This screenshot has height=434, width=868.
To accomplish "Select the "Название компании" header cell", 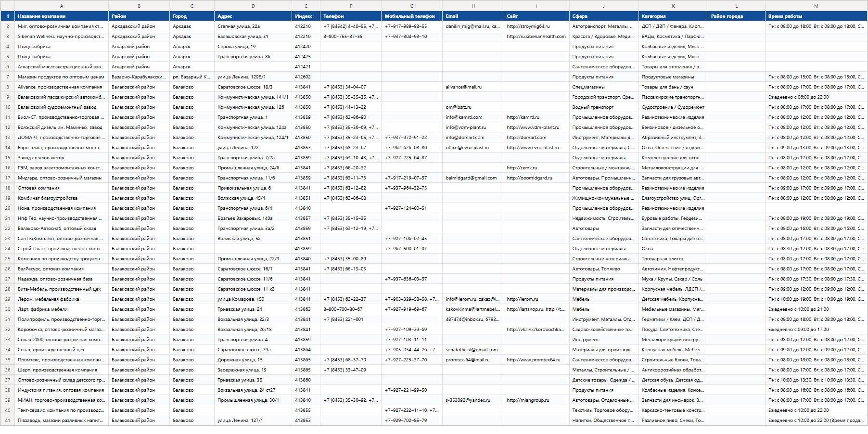I will (62, 16).
